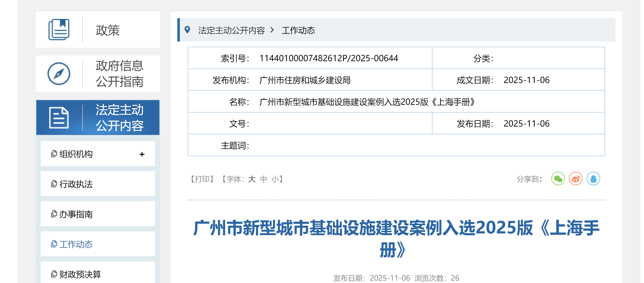Expand 组织机构 with the plus sign
Image resolution: width=644 pixels, height=283 pixels.
pos(142,154)
